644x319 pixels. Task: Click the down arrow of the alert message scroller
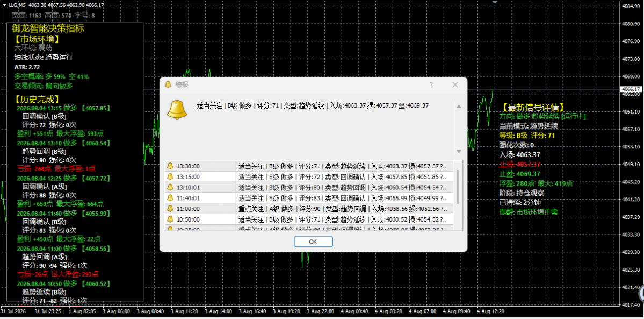tap(459, 151)
